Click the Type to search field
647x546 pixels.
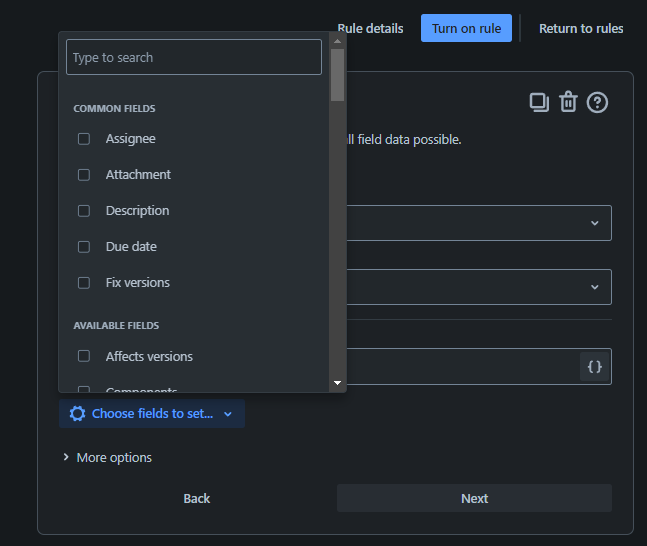tap(194, 58)
